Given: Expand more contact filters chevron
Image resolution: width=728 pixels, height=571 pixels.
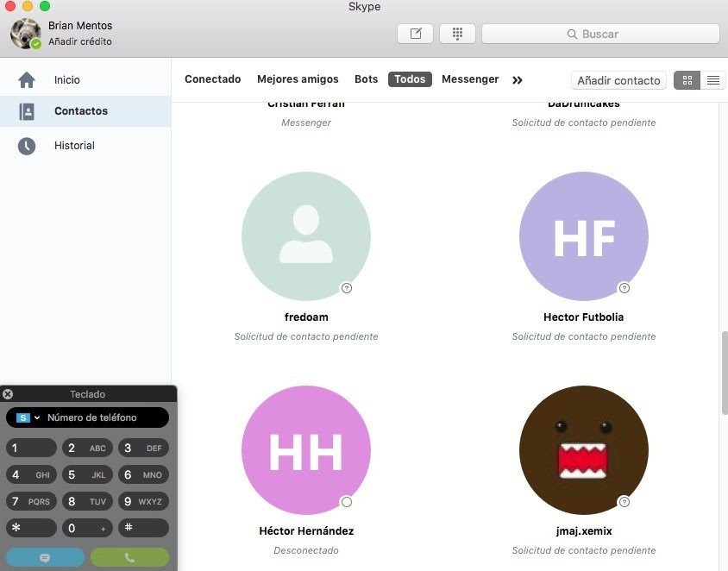Looking at the screenshot, I should coord(518,80).
